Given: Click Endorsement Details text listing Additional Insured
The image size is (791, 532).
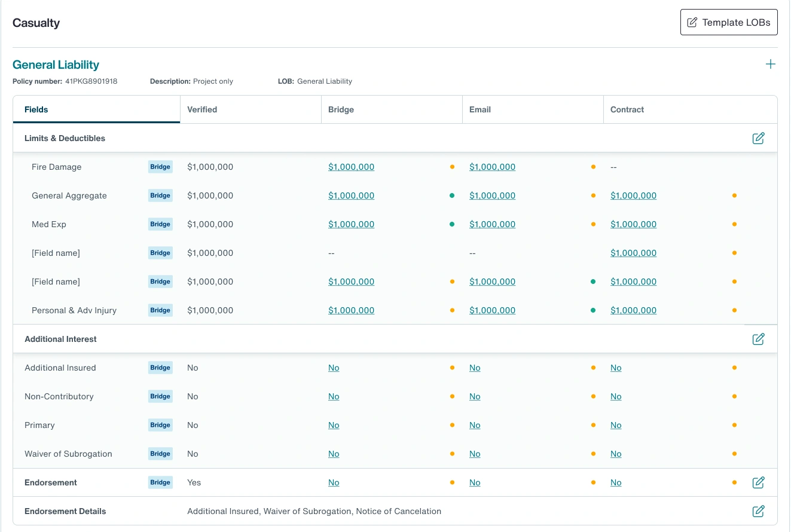Looking at the screenshot, I should click(314, 511).
